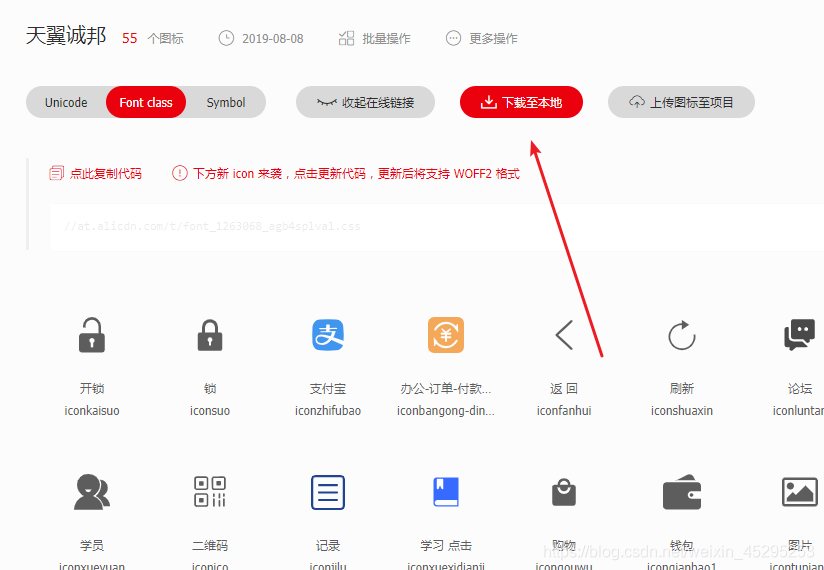
Task: Click the iconkaisuo class name
Action: (x=92, y=411)
